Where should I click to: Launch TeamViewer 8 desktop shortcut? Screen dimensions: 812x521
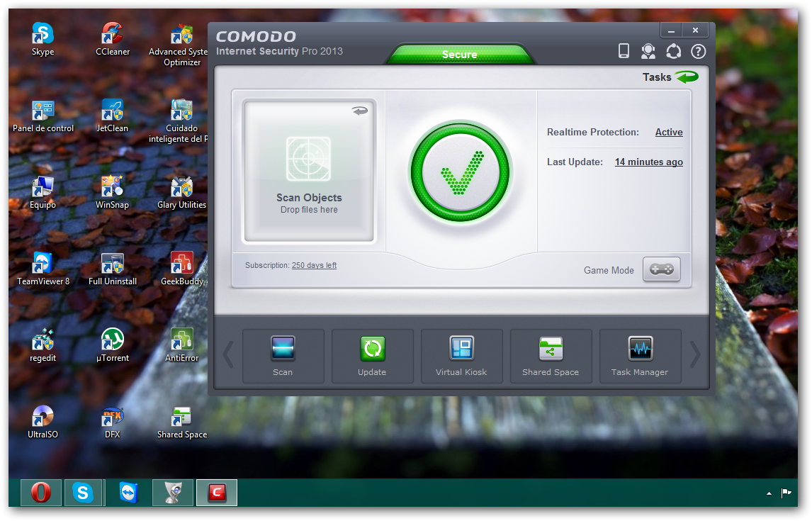[x=43, y=269]
